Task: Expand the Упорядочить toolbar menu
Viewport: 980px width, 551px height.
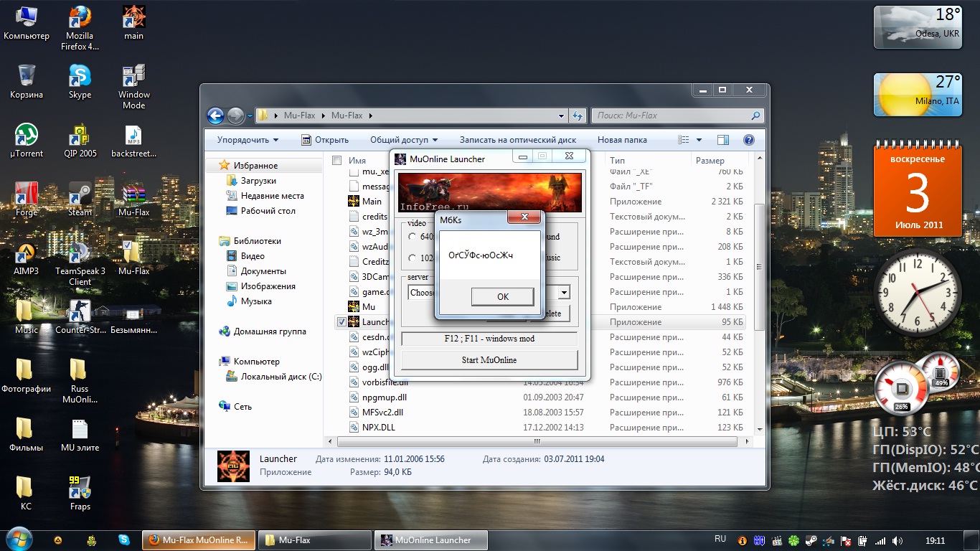Action: click(x=248, y=140)
